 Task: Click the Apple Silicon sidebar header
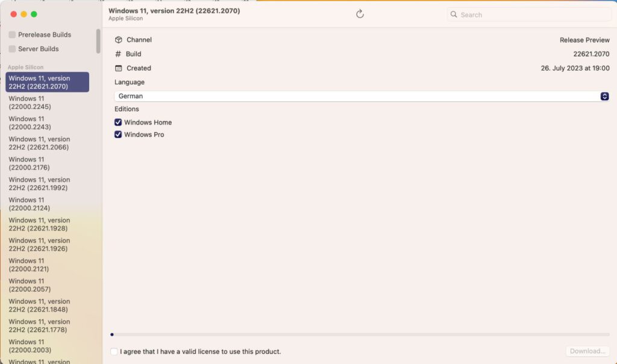click(25, 67)
